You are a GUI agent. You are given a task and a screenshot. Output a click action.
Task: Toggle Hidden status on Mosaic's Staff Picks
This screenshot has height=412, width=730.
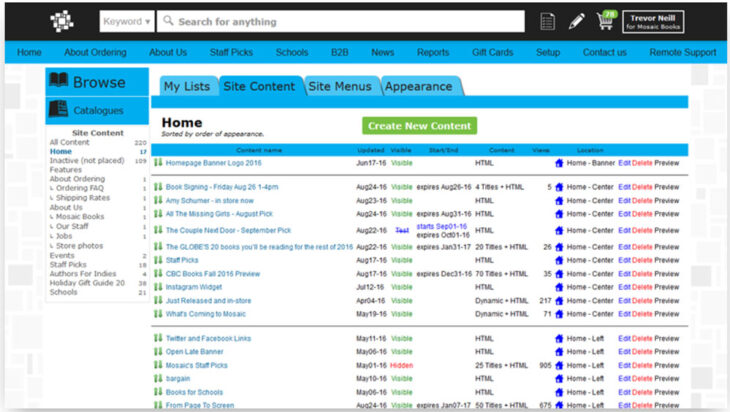401,365
